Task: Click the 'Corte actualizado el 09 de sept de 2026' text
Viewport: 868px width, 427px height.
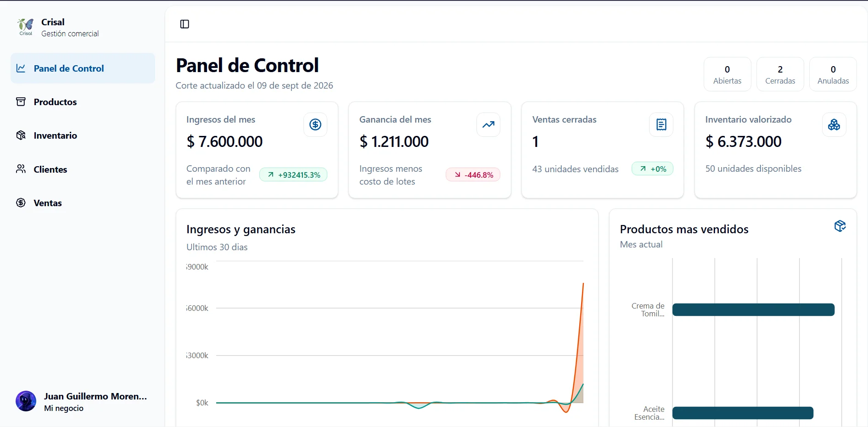Action: point(254,85)
